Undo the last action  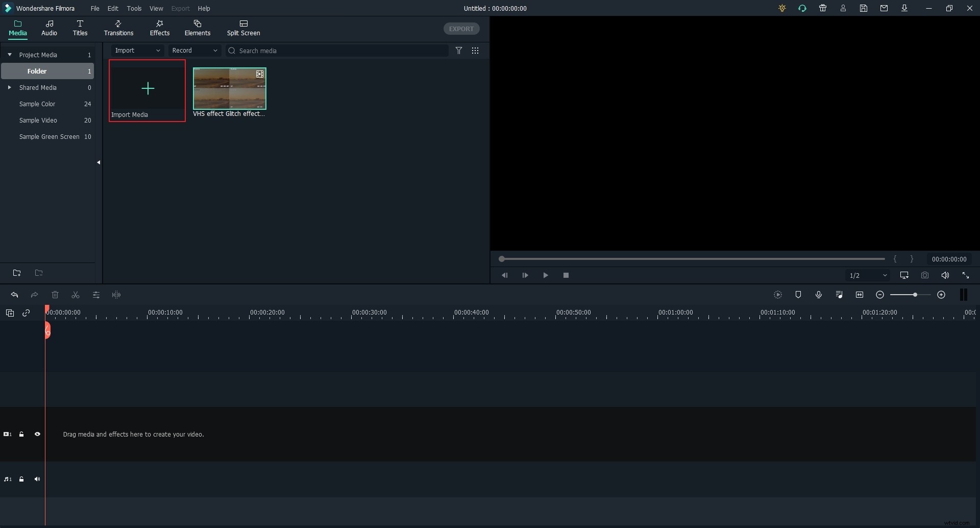[x=14, y=295]
